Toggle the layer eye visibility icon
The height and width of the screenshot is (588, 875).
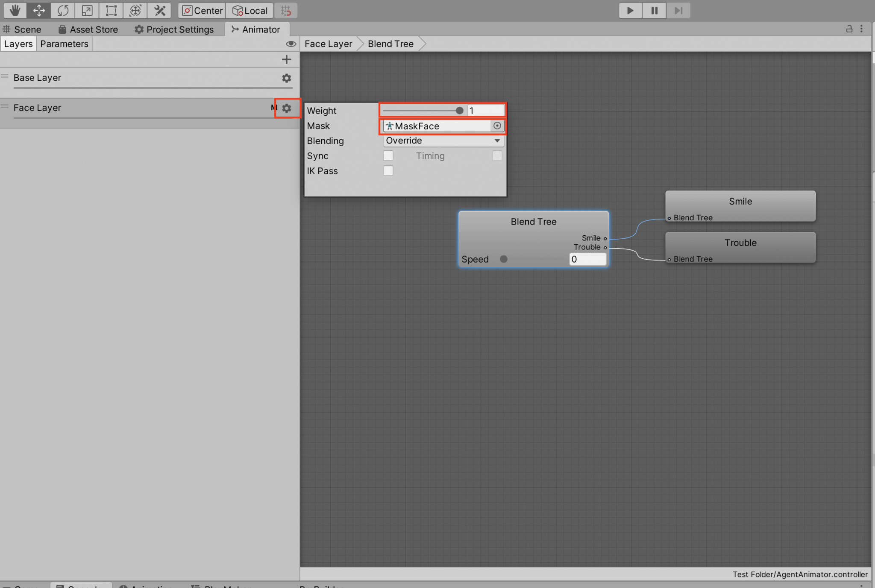(291, 44)
